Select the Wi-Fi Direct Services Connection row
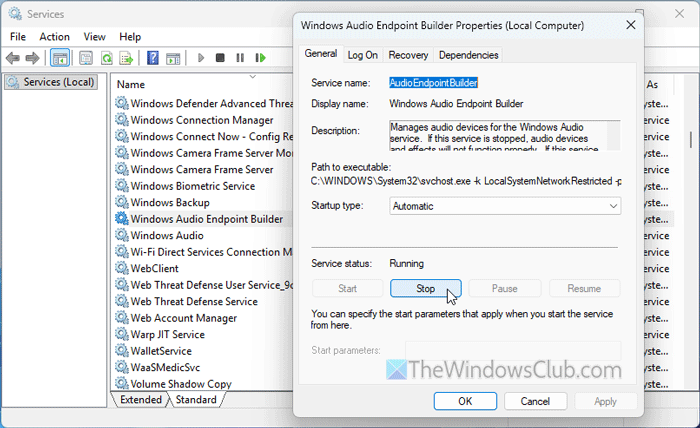 point(204,252)
